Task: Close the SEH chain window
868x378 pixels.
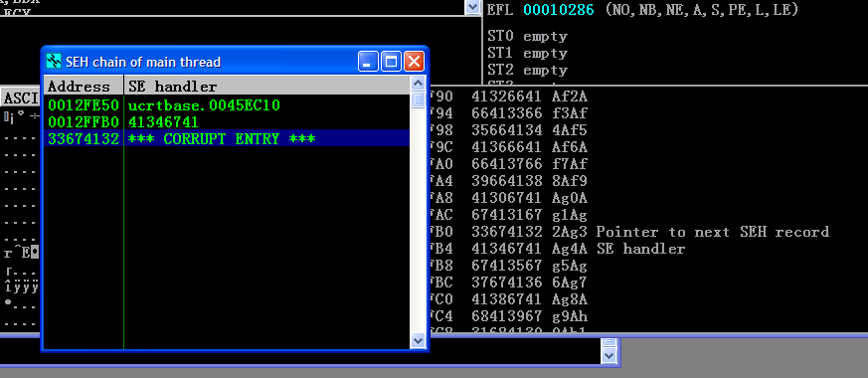Action: tap(414, 61)
